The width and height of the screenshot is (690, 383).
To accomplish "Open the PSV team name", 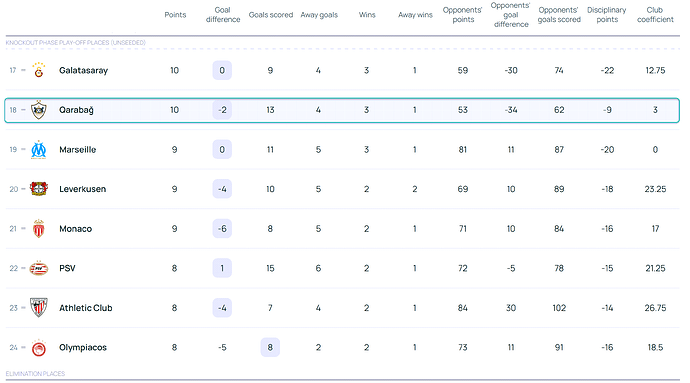I will pos(67,268).
